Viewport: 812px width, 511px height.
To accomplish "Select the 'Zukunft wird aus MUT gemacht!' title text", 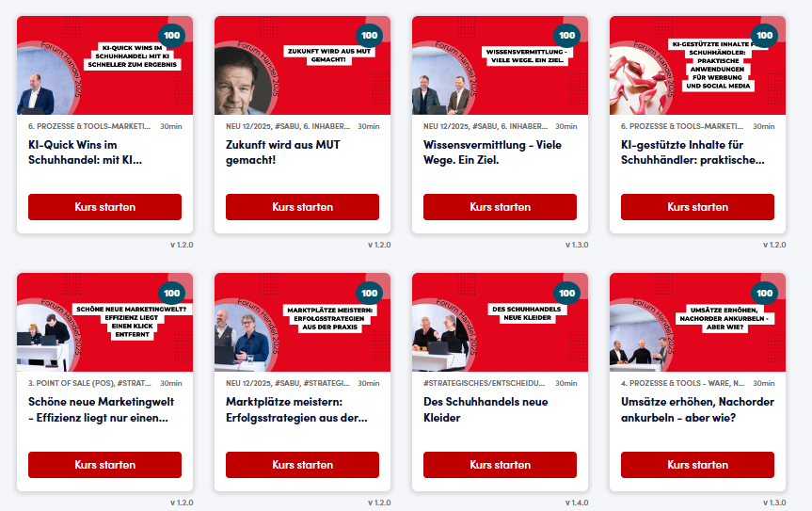I will point(283,152).
